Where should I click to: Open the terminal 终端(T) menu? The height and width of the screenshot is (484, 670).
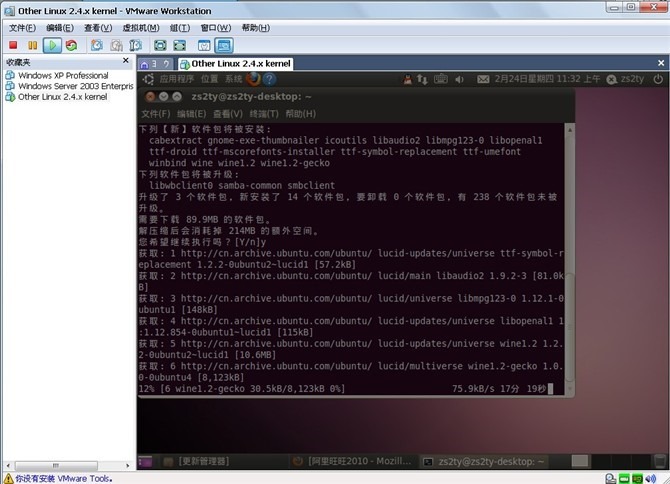(264, 114)
